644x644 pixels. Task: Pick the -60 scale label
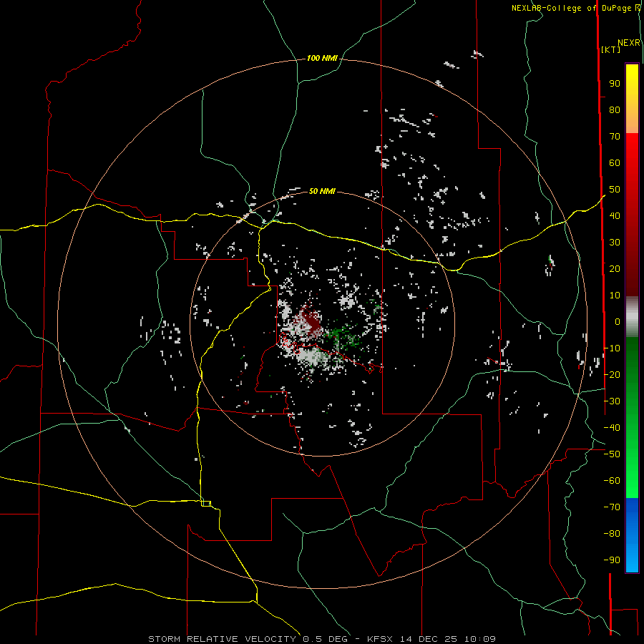612,481
